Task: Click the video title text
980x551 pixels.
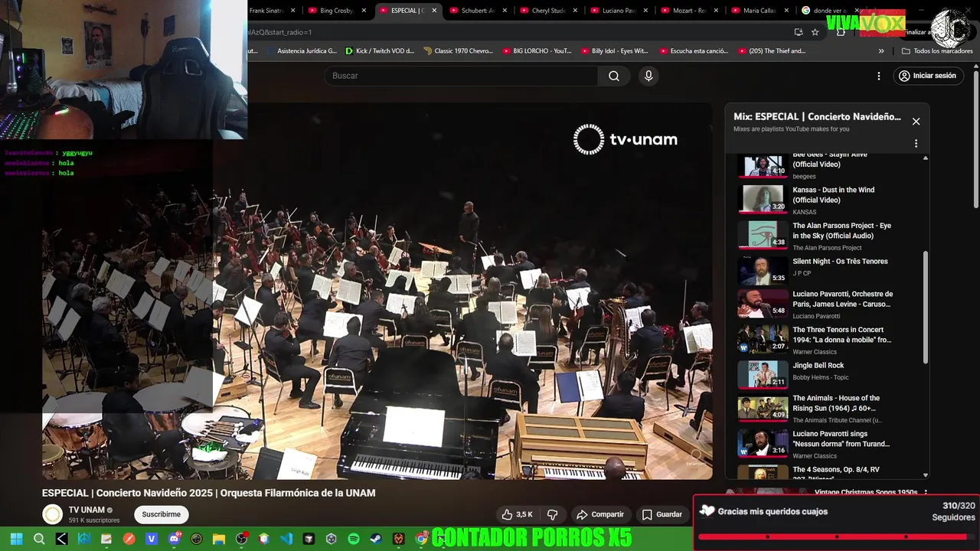Action: (208, 493)
